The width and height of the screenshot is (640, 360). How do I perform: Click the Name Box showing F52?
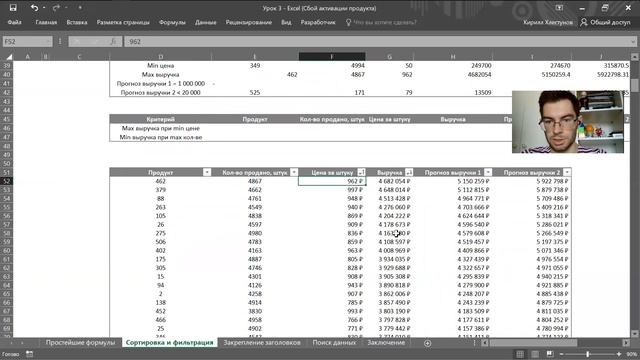27,42
